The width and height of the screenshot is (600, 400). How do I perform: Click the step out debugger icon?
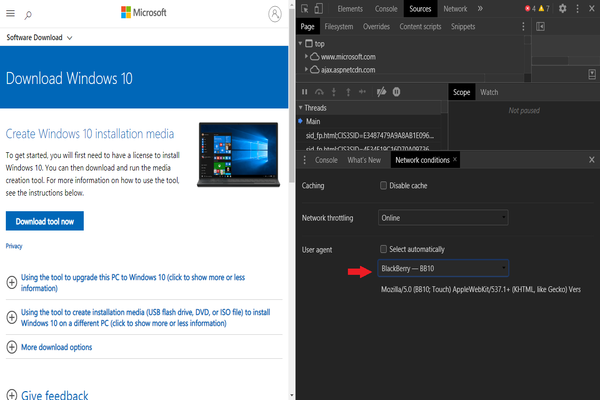pyautogui.click(x=348, y=92)
